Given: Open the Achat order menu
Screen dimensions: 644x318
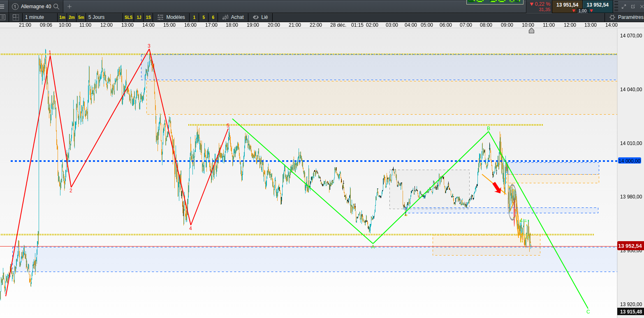Looking at the screenshot, I should [233, 17].
